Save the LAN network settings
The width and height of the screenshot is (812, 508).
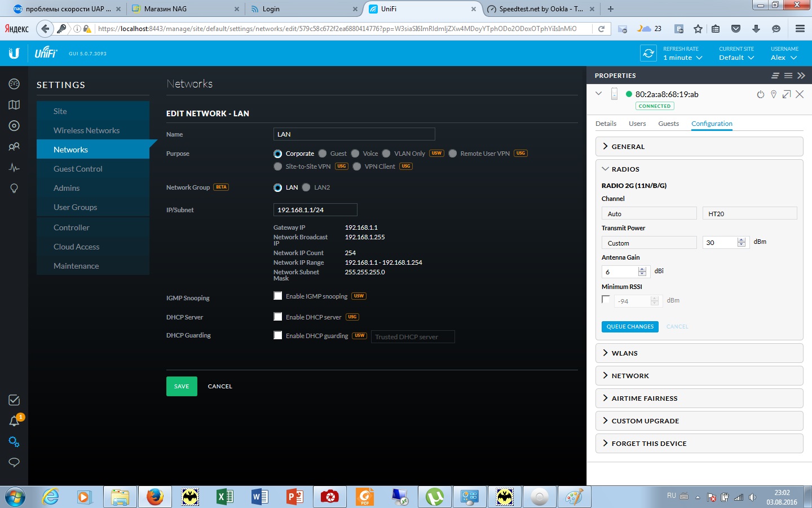pyautogui.click(x=182, y=386)
